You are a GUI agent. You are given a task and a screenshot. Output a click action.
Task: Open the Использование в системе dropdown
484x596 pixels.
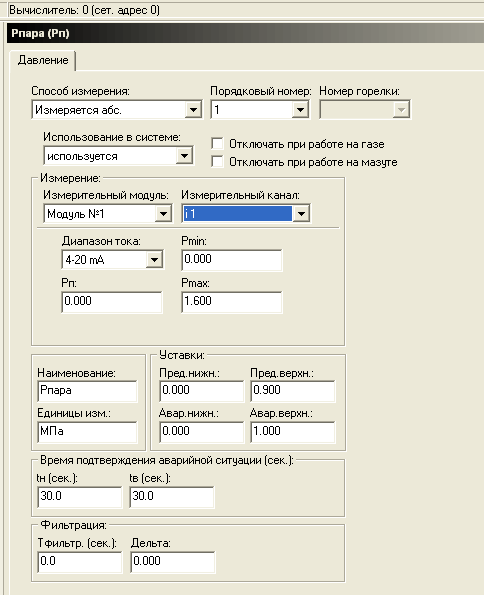184,156
